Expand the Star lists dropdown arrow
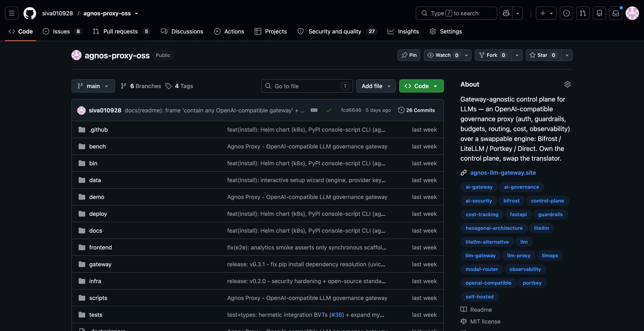 pos(567,55)
